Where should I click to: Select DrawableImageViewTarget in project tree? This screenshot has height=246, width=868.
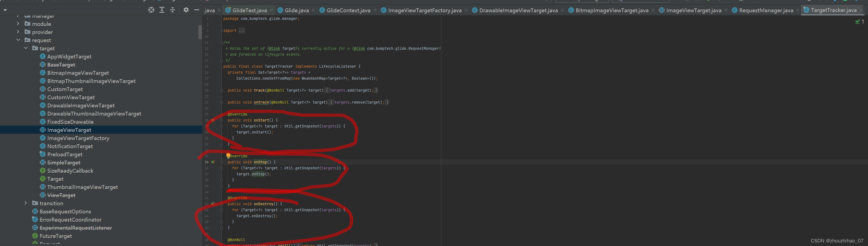pyautogui.click(x=81, y=105)
